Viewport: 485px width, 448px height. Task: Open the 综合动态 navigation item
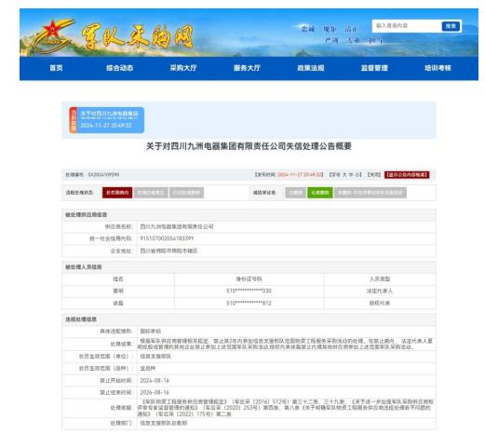point(120,68)
